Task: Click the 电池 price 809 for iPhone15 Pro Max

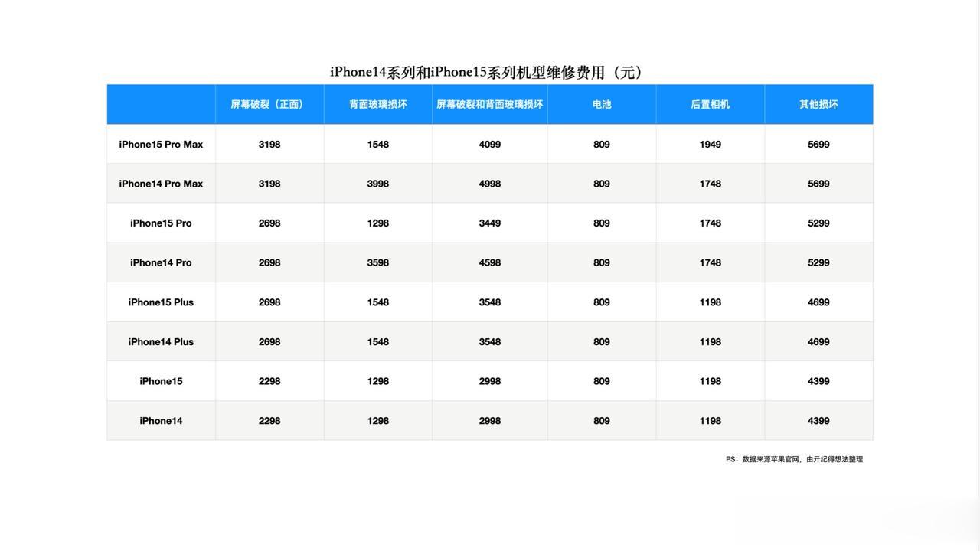Action: [x=602, y=144]
